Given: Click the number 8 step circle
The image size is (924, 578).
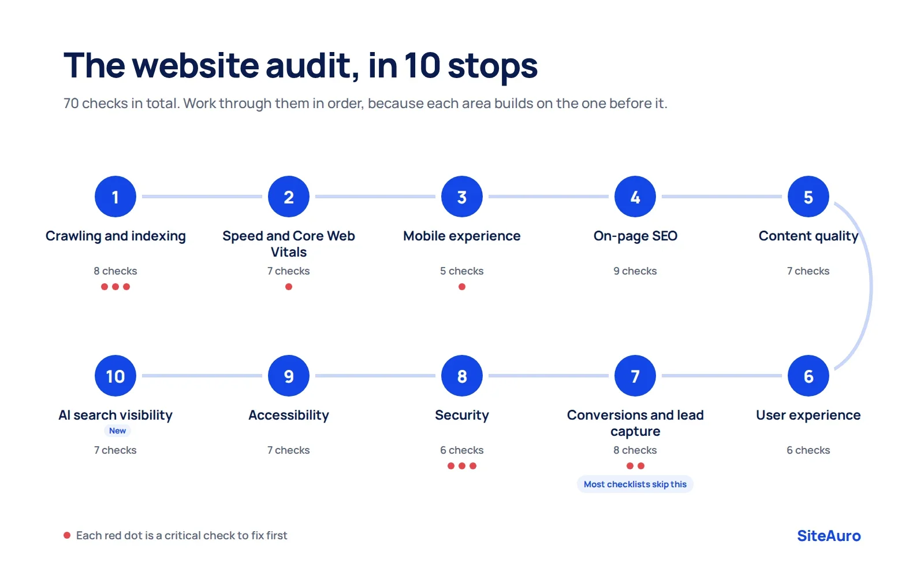Looking at the screenshot, I should [x=462, y=376].
